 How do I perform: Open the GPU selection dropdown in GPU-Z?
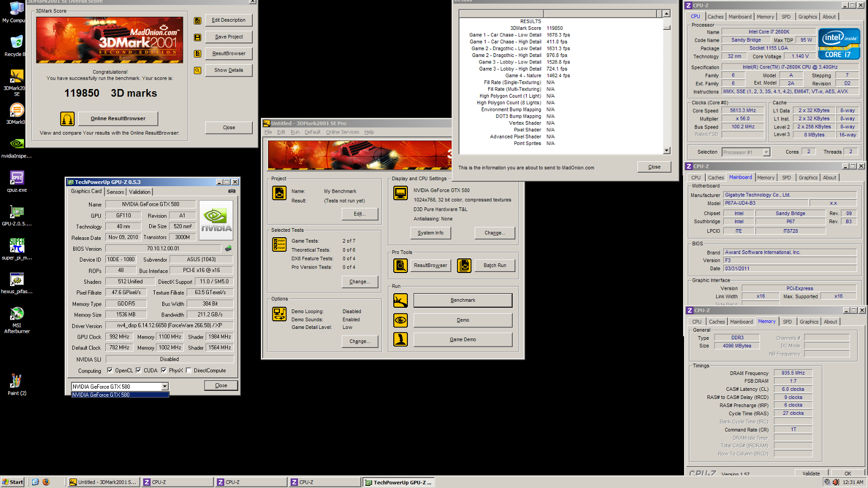pyautogui.click(x=165, y=386)
